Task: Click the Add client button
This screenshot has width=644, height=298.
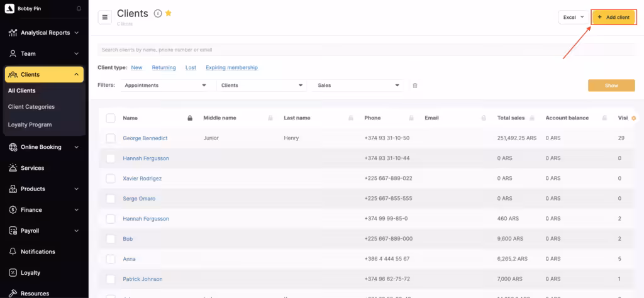Action: tap(614, 18)
